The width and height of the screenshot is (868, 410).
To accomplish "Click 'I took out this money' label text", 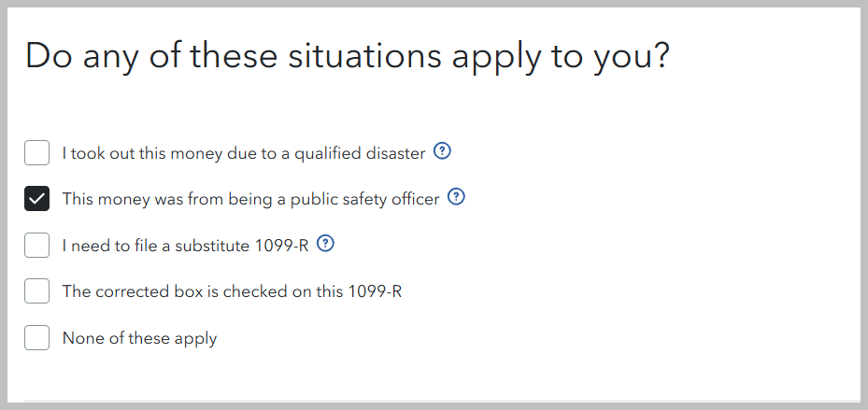I will 143,153.
